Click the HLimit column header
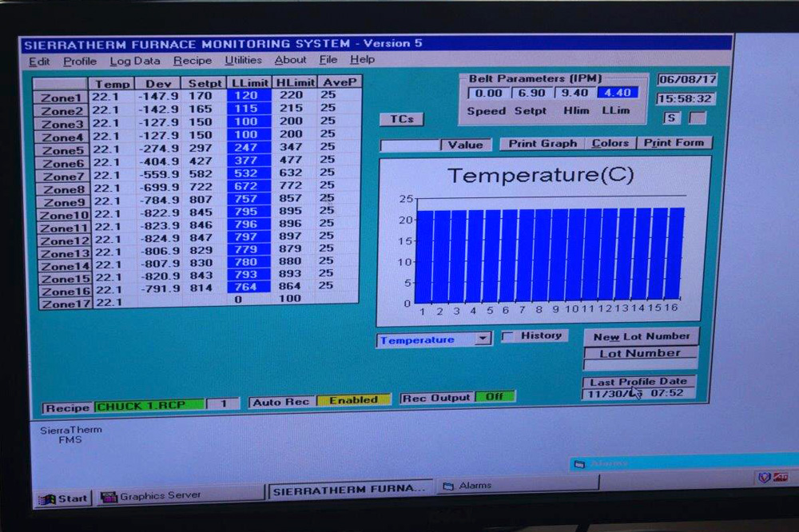The image size is (799, 532). tap(295, 82)
